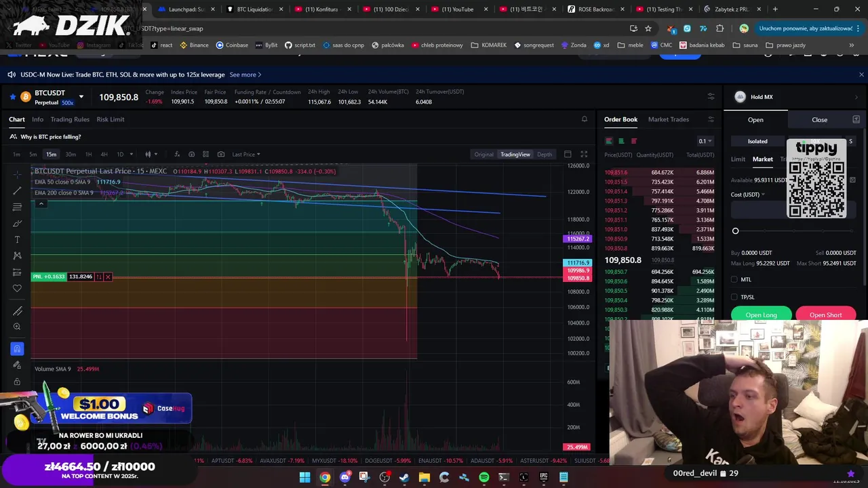Viewport: 868px width, 488px height.
Task: Switch to the Info tab
Action: [x=37, y=119]
